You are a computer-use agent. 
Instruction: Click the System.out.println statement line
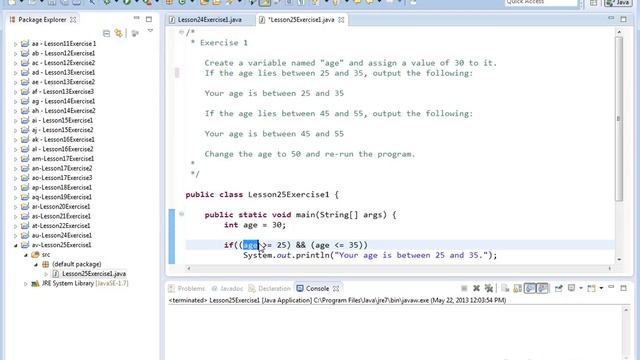point(370,256)
